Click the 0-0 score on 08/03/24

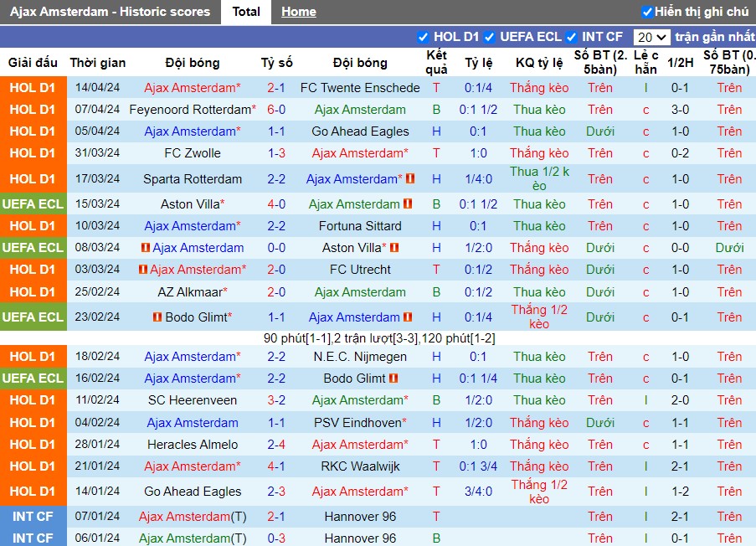[x=276, y=247]
